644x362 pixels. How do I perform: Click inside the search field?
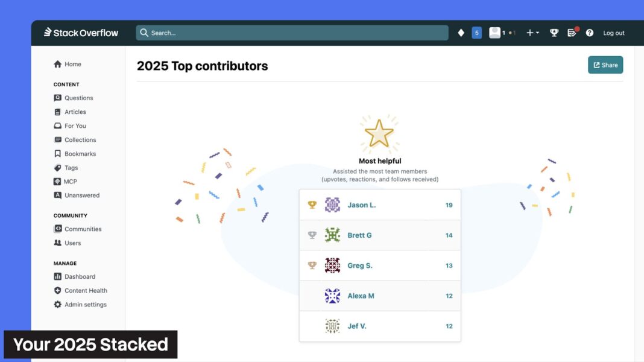pyautogui.click(x=289, y=32)
